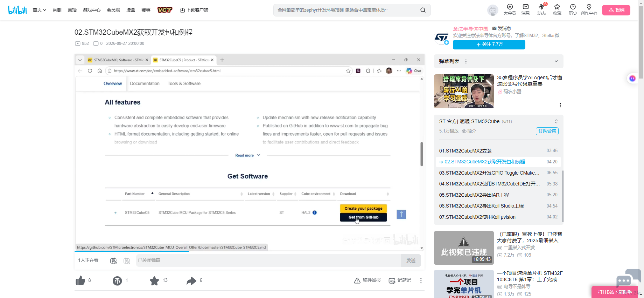
Task: Click the playlist scrollbar
Action: click(x=563, y=196)
